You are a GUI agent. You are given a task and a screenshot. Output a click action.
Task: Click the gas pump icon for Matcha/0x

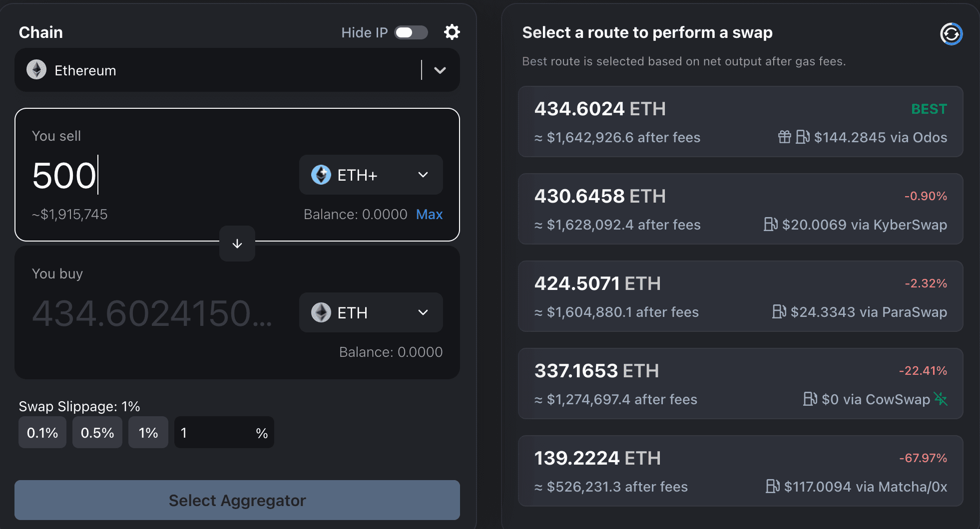tap(772, 486)
